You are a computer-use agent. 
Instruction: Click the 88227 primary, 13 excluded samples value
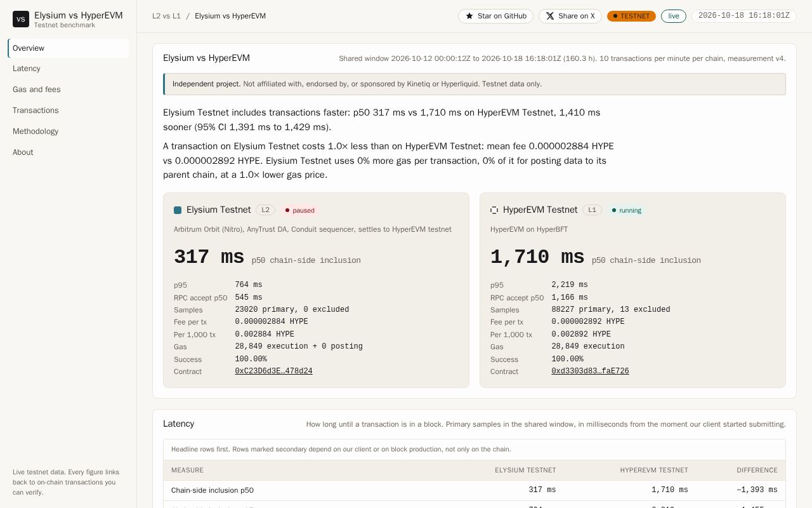[611, 310]
